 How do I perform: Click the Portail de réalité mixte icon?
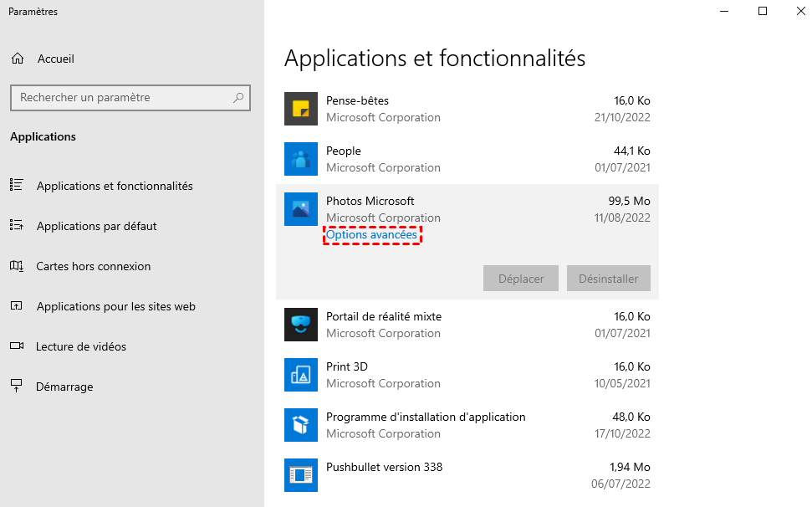coord(301,325)
